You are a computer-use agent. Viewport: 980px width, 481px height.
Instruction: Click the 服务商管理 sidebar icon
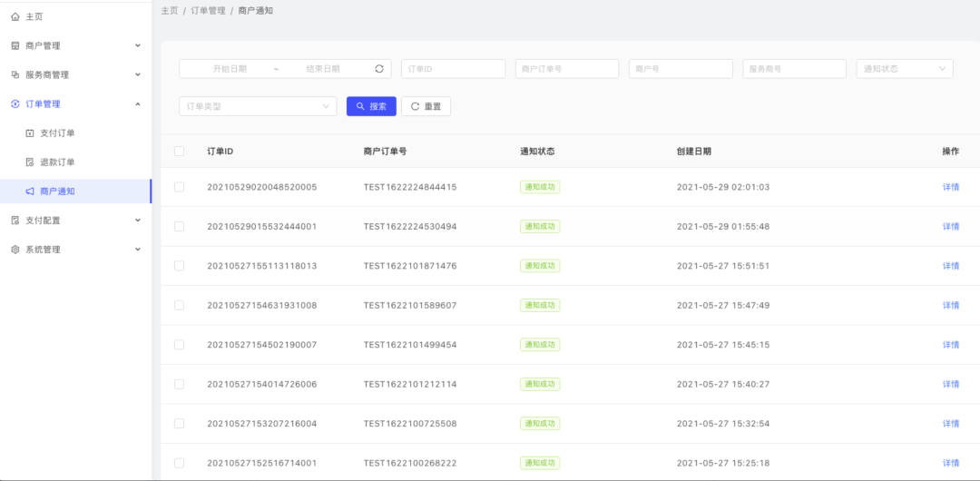click(x=15, y=74)
